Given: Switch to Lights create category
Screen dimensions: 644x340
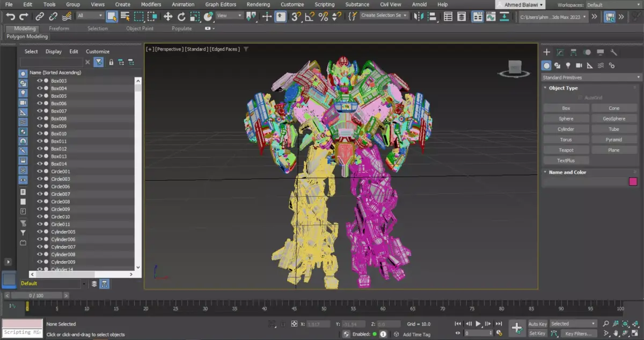Looking at the screenshot, I should [568, 65].
